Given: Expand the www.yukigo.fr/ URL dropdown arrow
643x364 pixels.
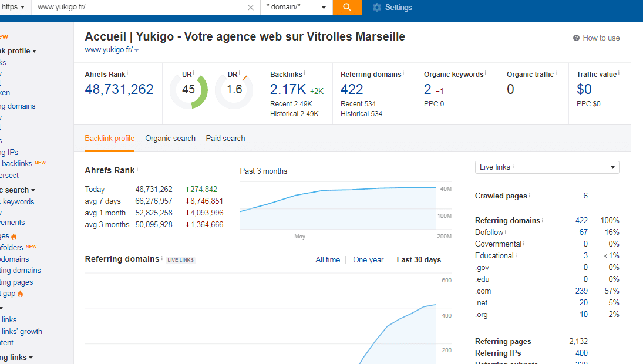Looking at the screenshot, I should pyautogui.click(x=137, y=50).
